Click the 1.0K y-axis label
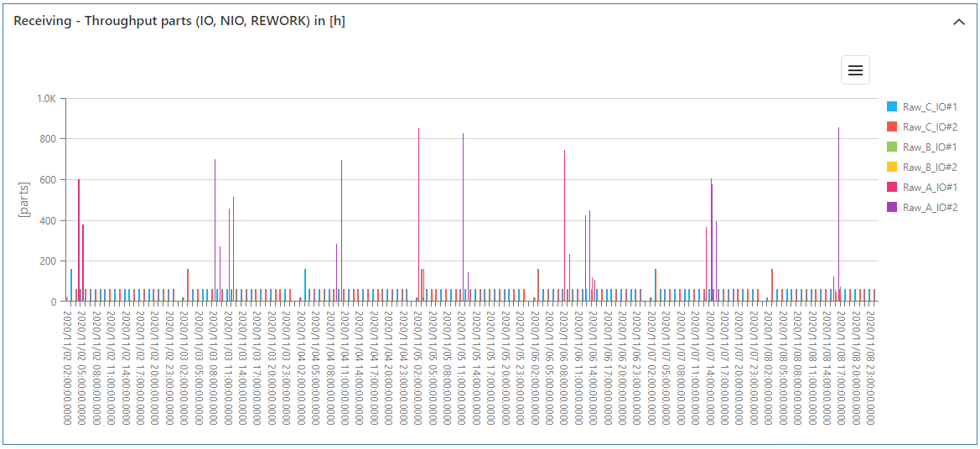 (x=45, y=99)
